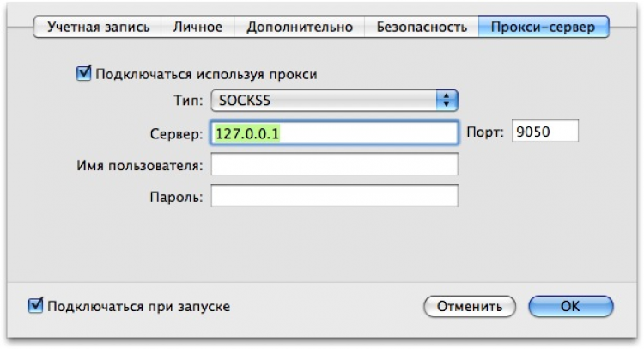Confirm settings with the OK button
Image resolution: width=644 pixels, height=349 pixels.
(x=570, y=306)
